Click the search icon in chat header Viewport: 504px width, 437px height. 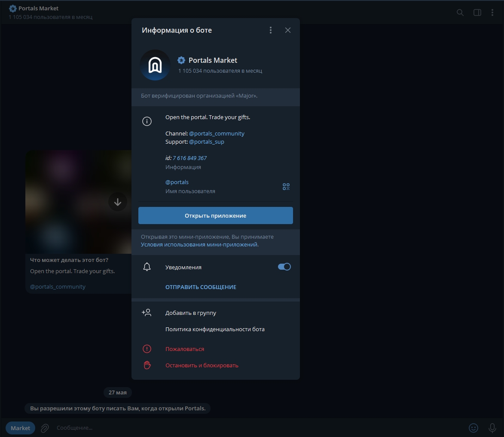(x=460, y=12)
